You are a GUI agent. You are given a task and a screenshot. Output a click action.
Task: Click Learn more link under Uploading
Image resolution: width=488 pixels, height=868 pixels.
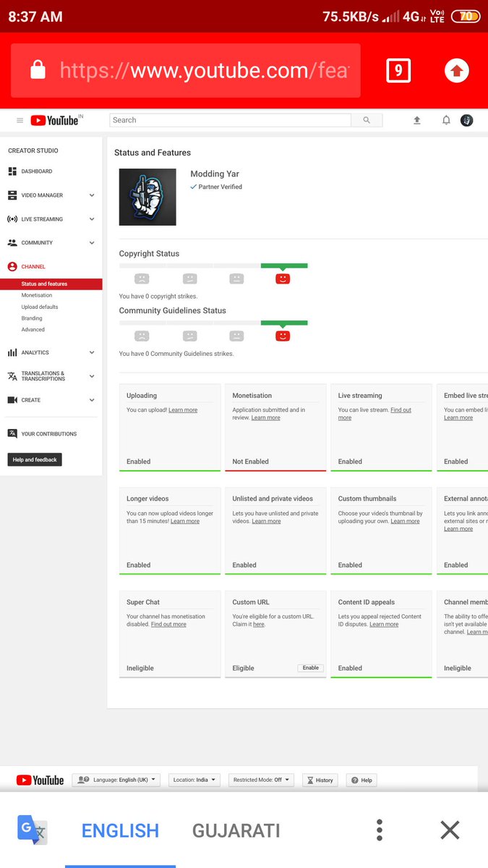(x=183, y=410)
